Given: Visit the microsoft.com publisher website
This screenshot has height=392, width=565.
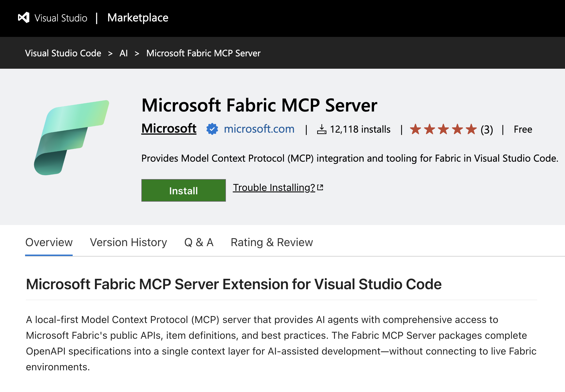Looking at the screenshot, I should (x=259, y=129).
